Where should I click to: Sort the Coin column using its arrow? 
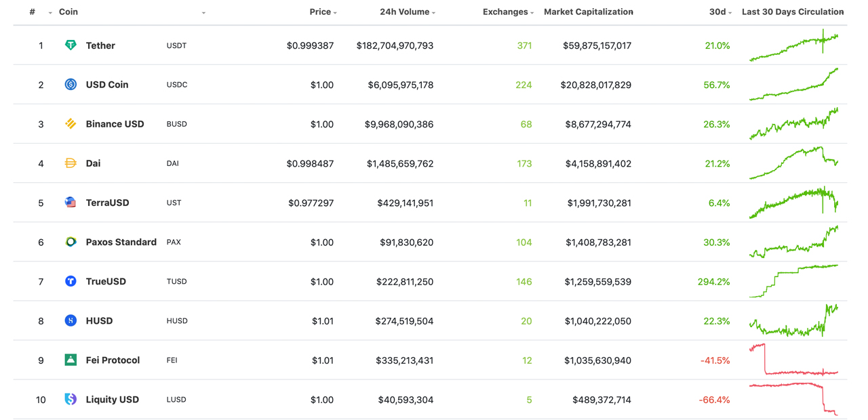203,13
